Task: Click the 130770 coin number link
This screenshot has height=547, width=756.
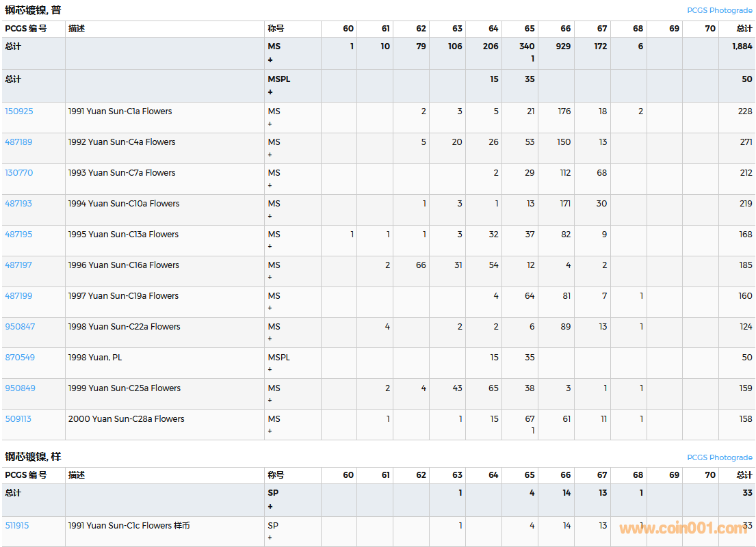Action: (18, 173)
